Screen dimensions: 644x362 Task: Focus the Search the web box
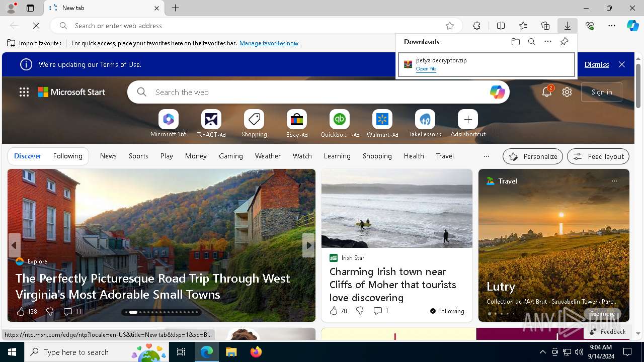click(318, 92)
